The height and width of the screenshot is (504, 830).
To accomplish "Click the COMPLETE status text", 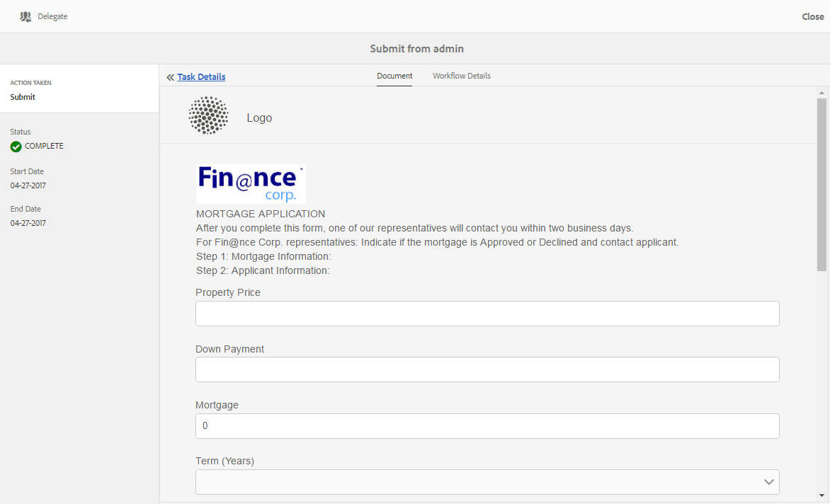I will (44, 146).
